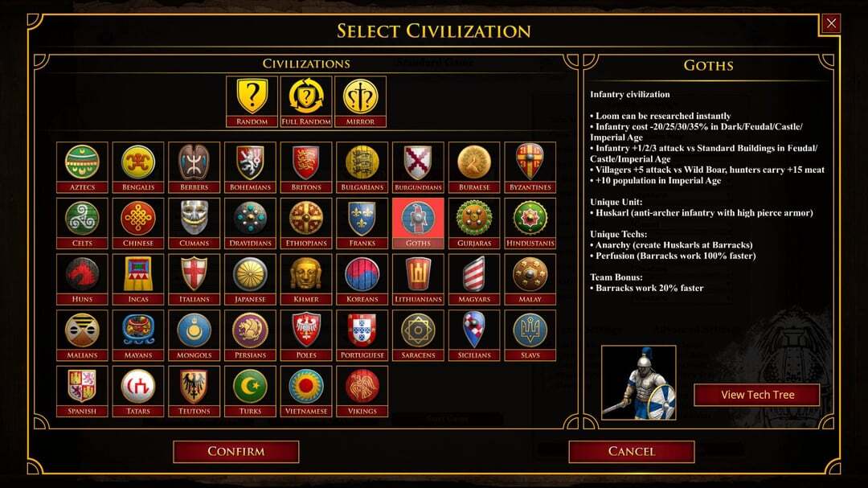
Task: Choose the Vikings civilization emblem
Action: (362, 391)
